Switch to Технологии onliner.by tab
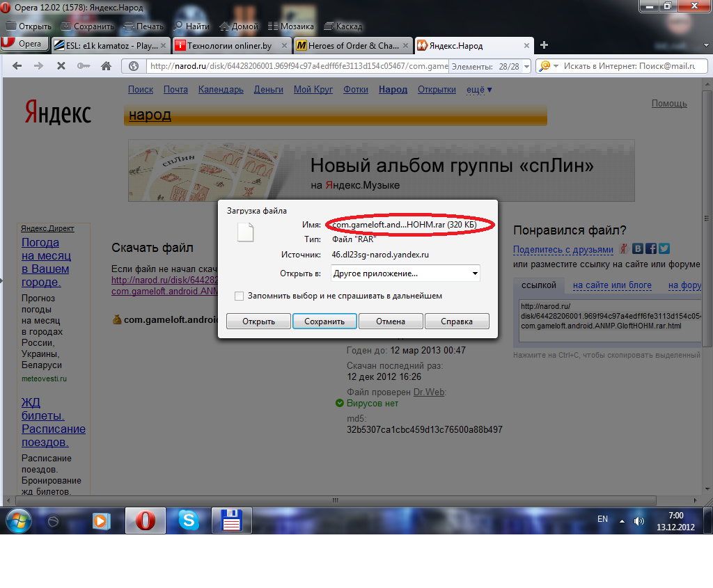Viewport: 713px width, 588px height. [x=231, y=45]
